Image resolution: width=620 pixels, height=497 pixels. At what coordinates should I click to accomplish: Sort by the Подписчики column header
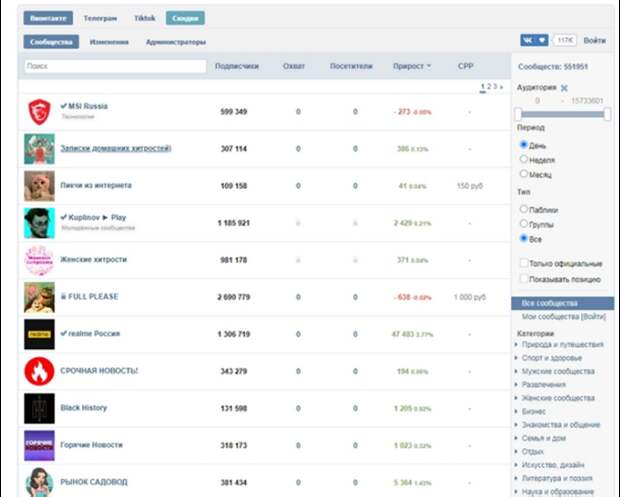coord(237,66)
